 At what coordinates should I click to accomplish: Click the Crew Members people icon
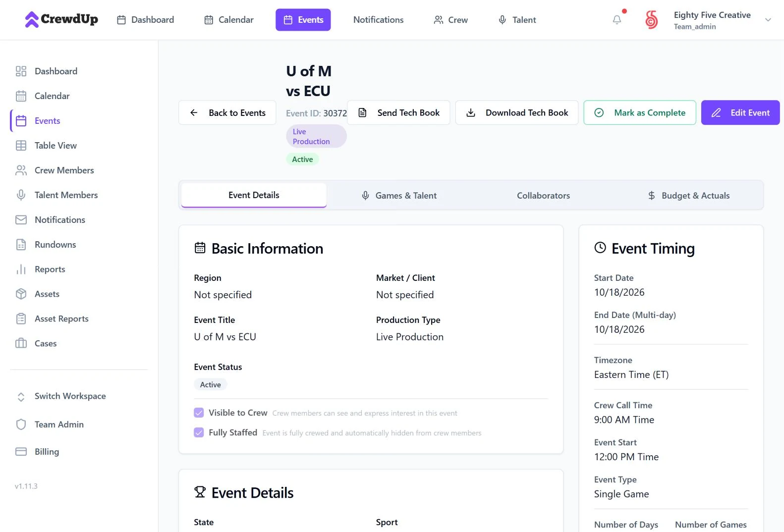click(x=21, y=170)
